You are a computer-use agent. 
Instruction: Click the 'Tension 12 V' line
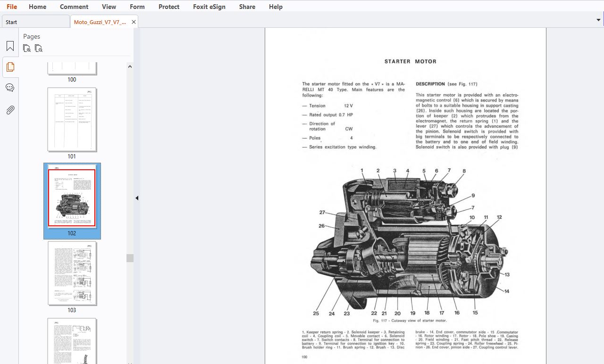point(327,106)
